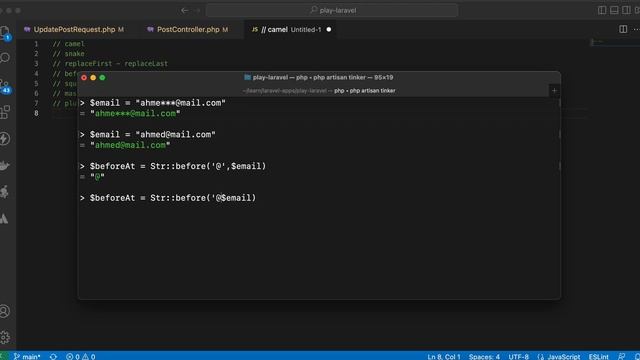Click line 2 comment '// snake'

[69, 53]
